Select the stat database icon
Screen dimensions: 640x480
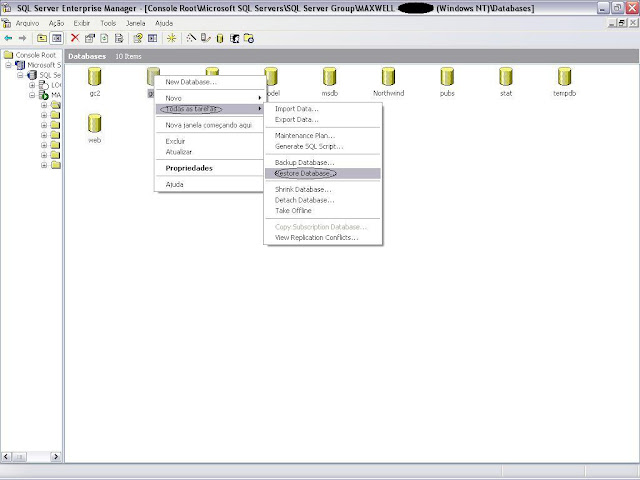[x=506, y=77]
